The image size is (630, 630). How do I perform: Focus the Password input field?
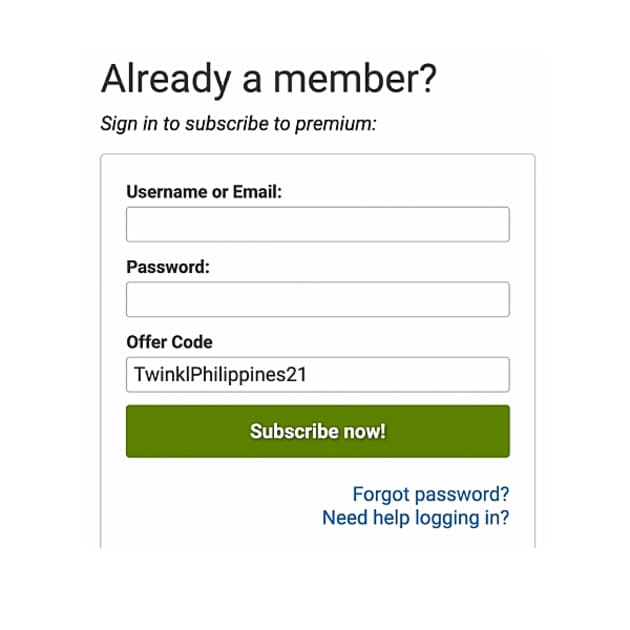coord(317,299)
